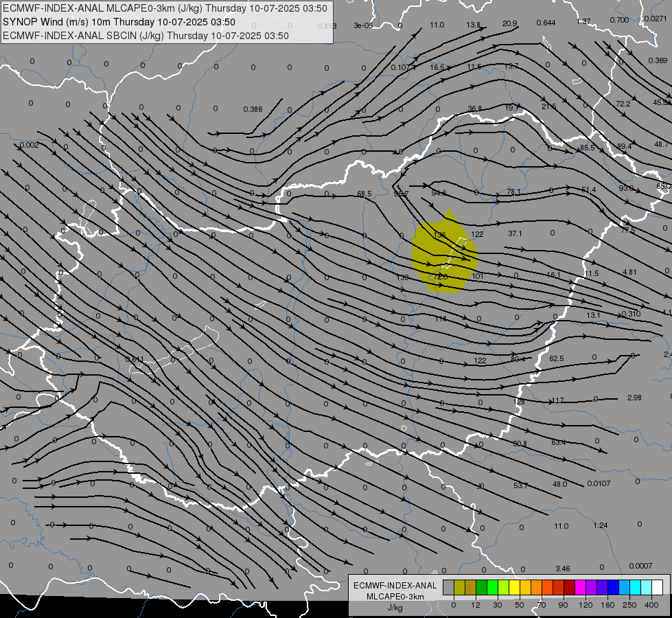Click the map value 3.46
This screenshot has height=618, width=672.
tap(562, 569)
